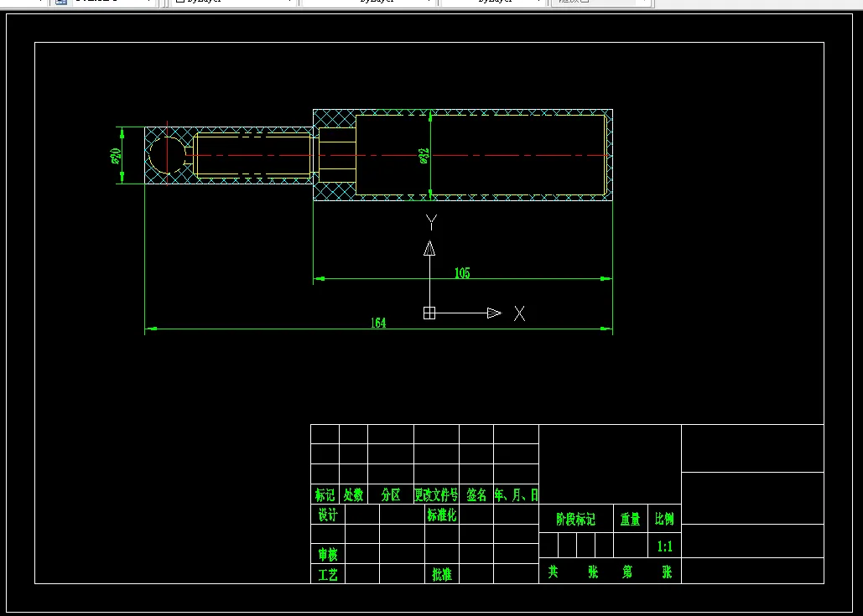The width and height of the screenshot is (863, 616).
Task: Click the Y axis arrowhead of the UCS icon
Action: tap(429, 248)
